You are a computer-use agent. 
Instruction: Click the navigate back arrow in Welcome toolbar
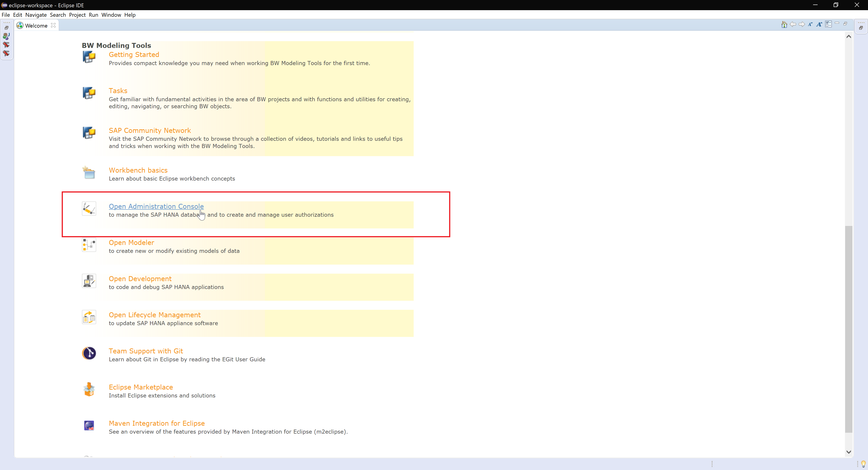point(793,24)
